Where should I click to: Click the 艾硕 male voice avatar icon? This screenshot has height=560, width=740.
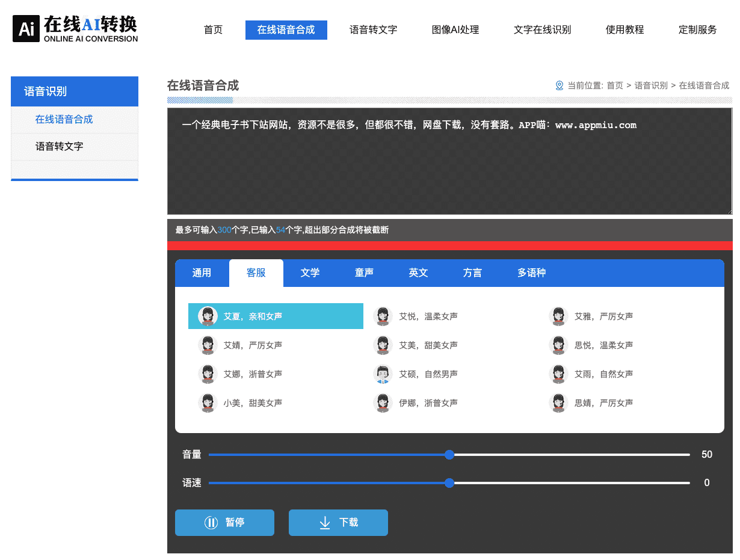click(x=383, y=374)
